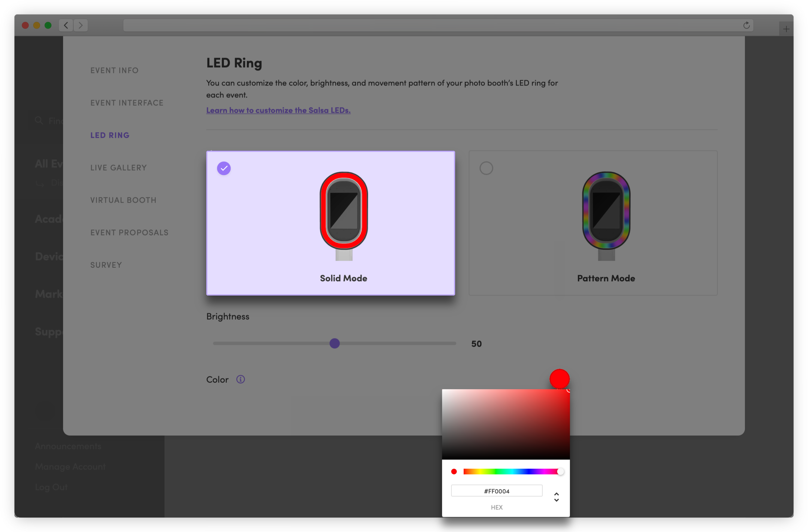This screenshot has height=532, width=808.
Task: Open a new browser tab
Action: (x=786, y=29)
